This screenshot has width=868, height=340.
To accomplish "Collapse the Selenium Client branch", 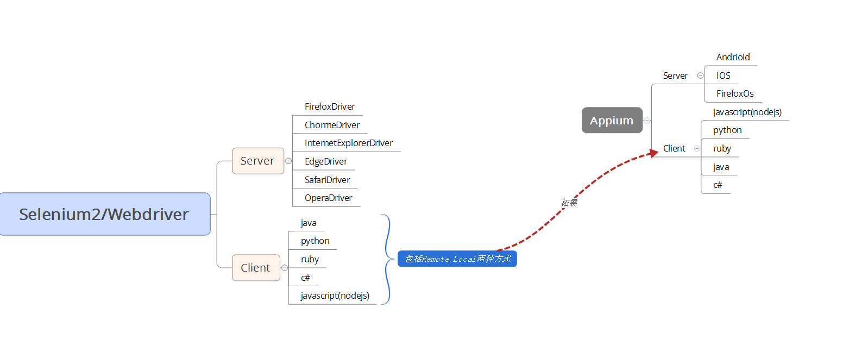I will tap(285, 268).
